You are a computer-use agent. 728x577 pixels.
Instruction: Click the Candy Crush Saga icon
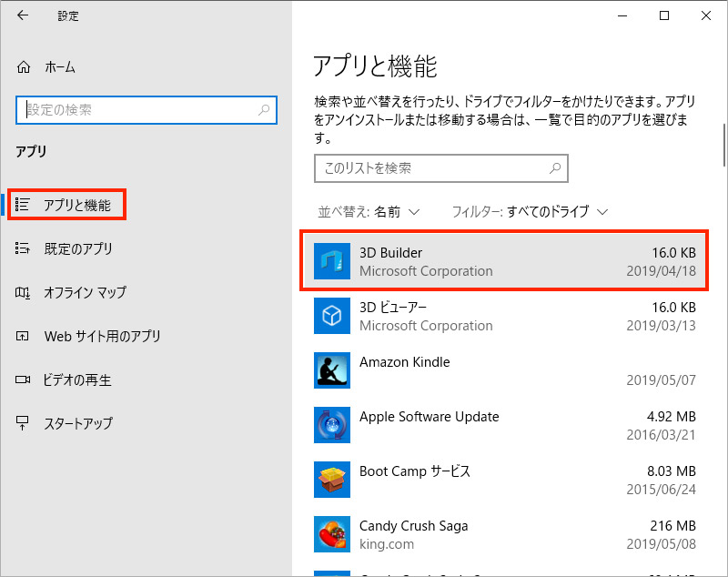coord(332,534)
